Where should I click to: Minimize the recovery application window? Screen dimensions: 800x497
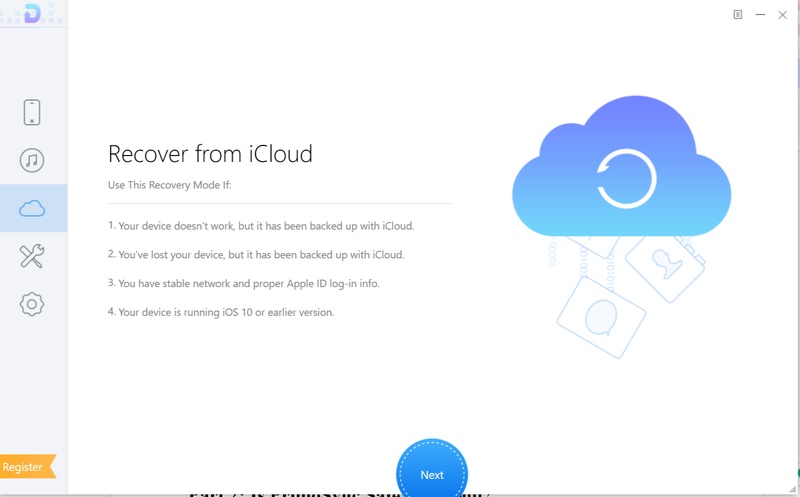[x=760, y=15]
